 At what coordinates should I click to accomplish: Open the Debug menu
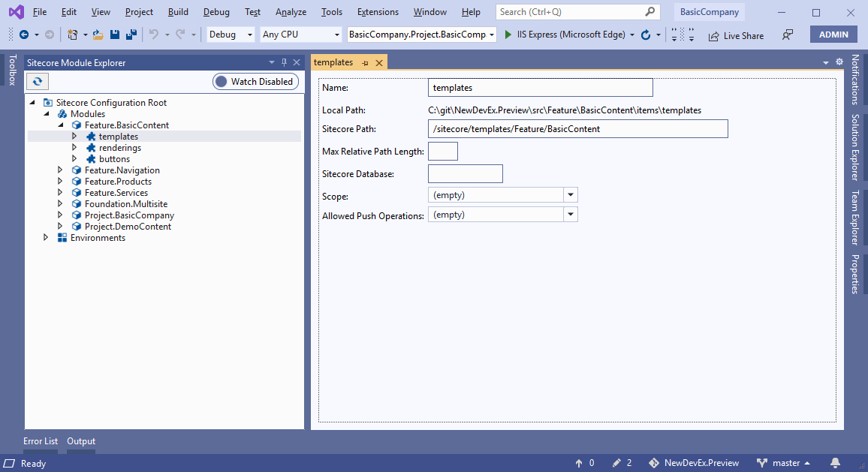point(216,11)
